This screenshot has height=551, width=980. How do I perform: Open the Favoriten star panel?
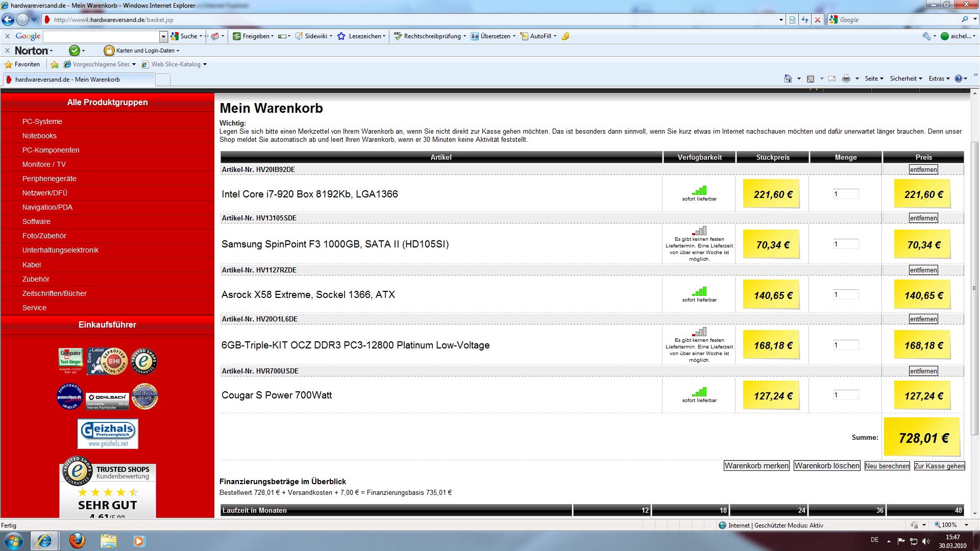[x=22, y=64]
